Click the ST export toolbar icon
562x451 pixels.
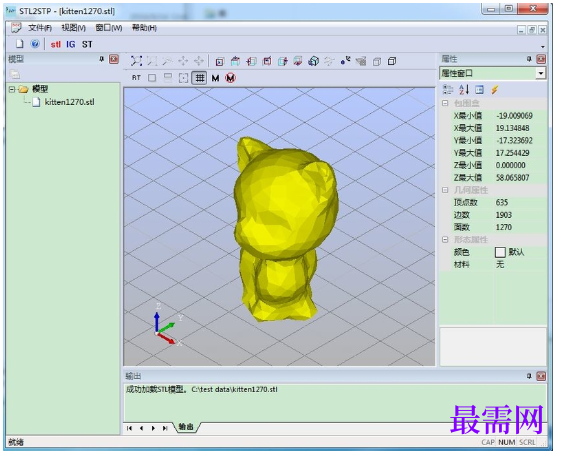click(x=87, y=44)
